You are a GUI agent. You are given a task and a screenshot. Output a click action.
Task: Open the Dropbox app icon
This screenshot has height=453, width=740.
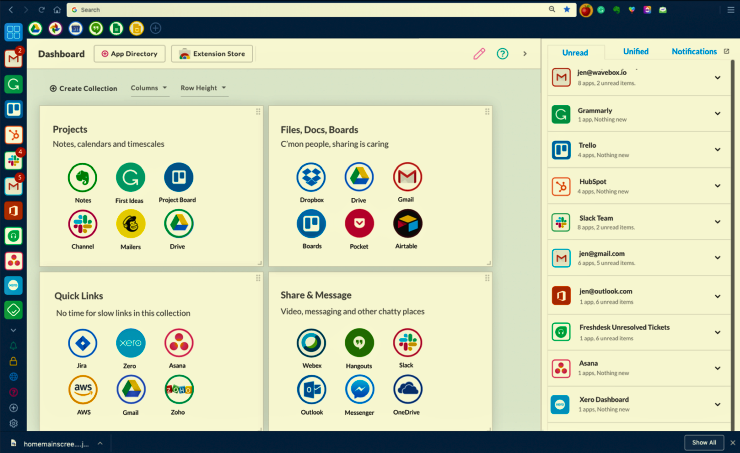(311, 177)
